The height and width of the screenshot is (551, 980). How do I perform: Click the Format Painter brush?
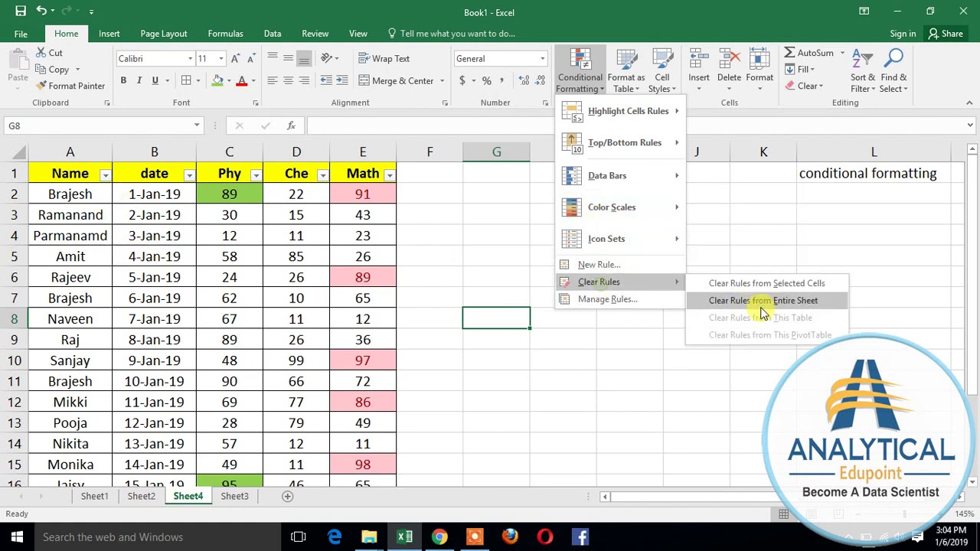41,86
